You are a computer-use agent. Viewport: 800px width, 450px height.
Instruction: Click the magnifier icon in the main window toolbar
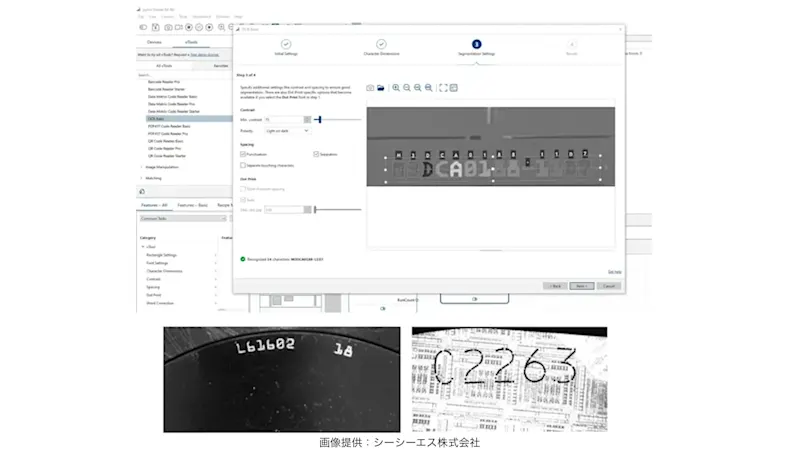coord(221,27)
